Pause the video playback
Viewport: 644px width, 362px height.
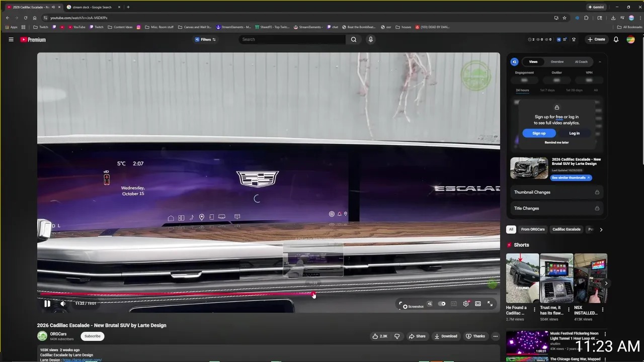(x=47, y=303)
